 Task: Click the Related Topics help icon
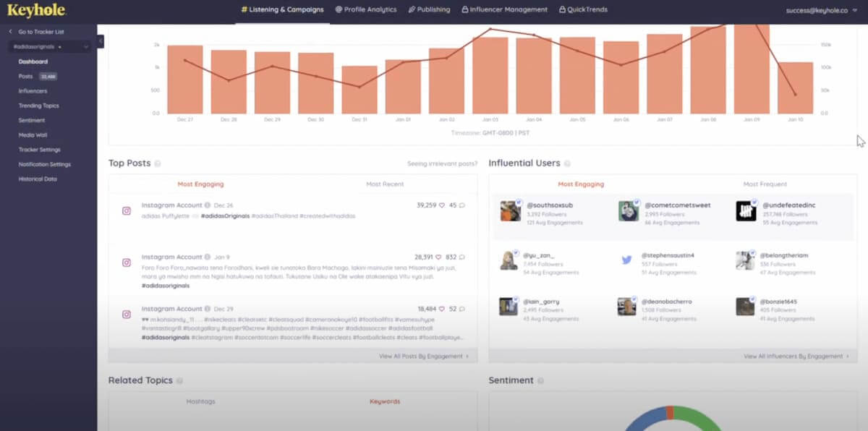(179, 380)
